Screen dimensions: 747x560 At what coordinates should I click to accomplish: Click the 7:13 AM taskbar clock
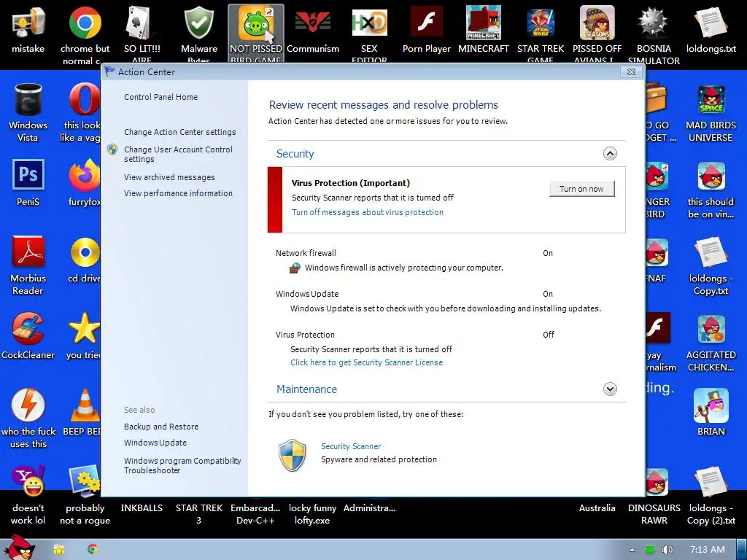coord(708,550)
